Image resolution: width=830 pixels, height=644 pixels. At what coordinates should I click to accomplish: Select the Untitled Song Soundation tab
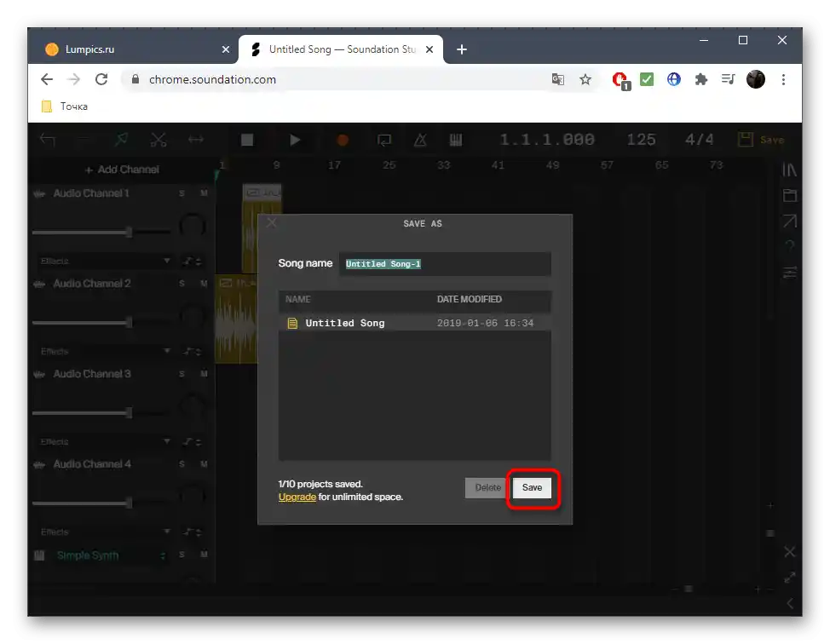[342, 49]
